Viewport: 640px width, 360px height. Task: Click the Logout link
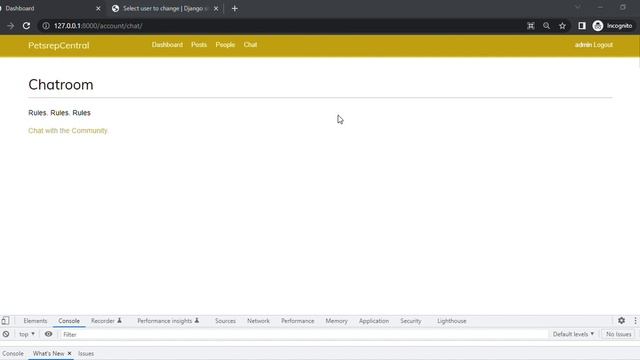coord(603,45)
